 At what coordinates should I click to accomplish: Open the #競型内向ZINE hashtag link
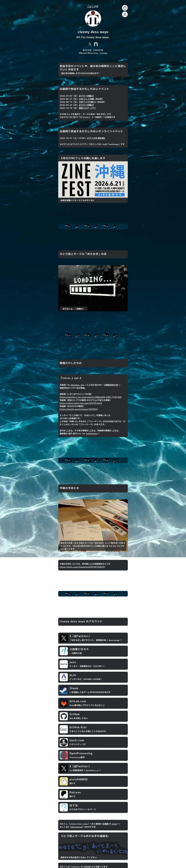pyautogui.click(x=111, y=385)
